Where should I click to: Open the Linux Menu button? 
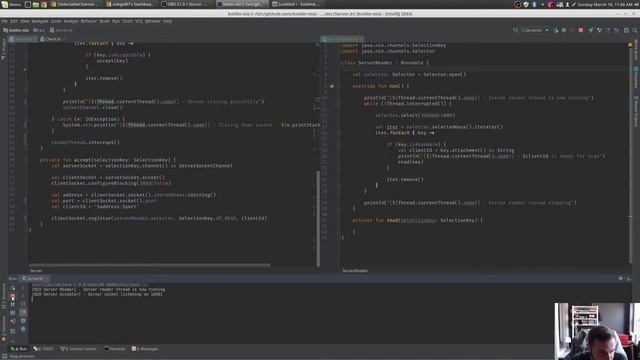(11, 4)
